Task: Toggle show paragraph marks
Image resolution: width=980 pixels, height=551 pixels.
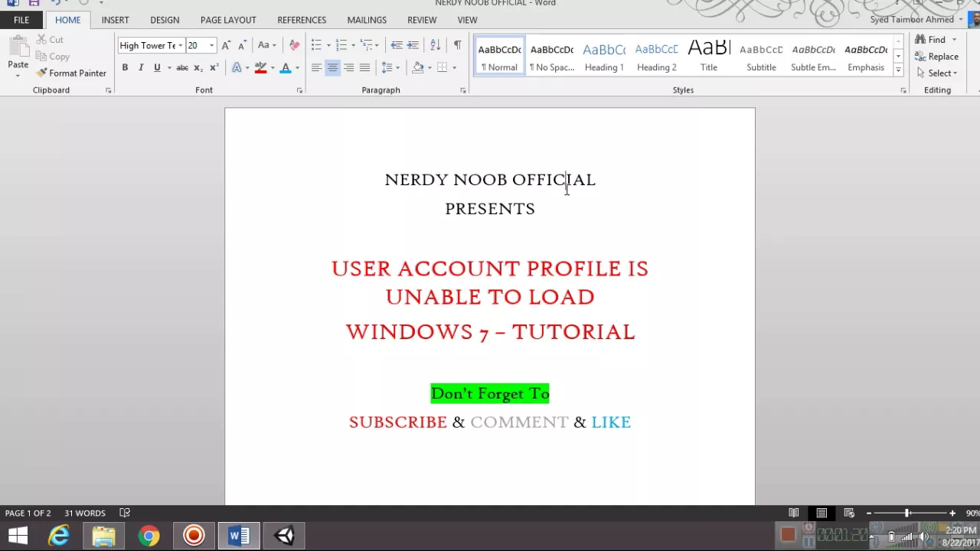Action: (457, 46)
